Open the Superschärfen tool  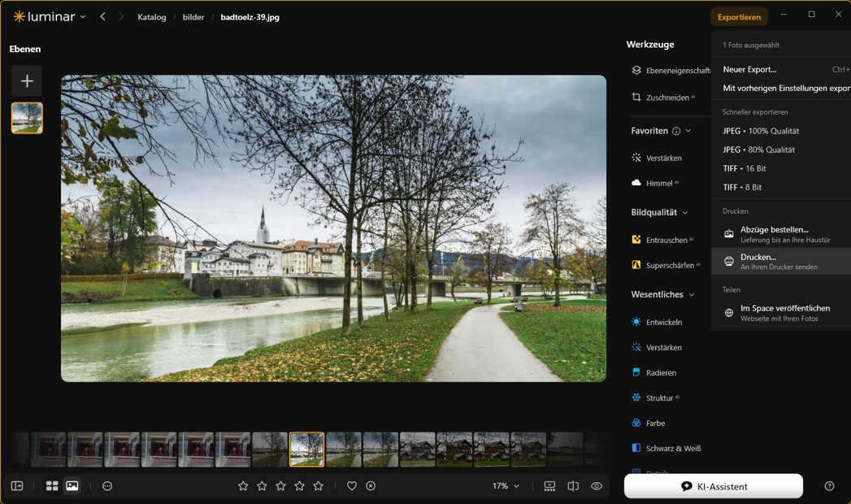click(x=666, y=265)
